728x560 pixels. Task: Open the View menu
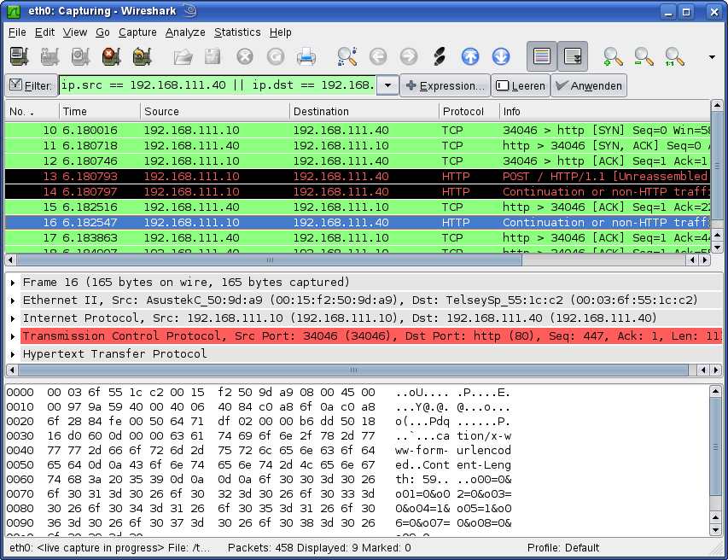click(75, 32)
